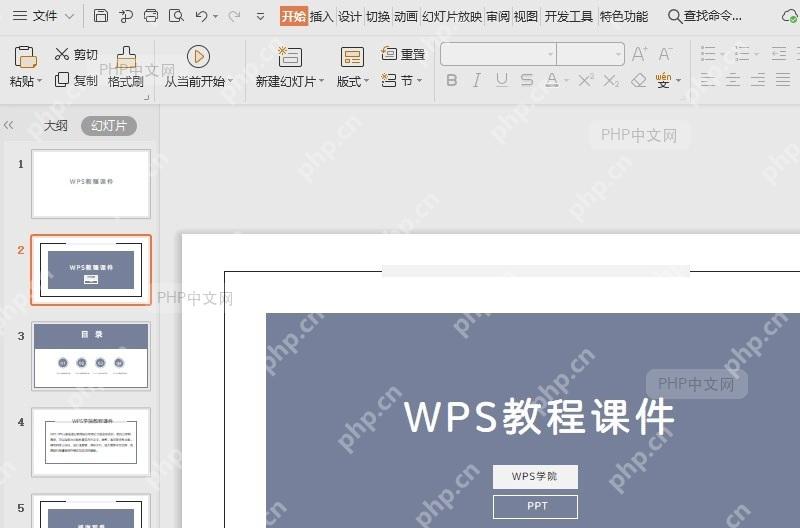Viewport: 800px width, 528px height.
Task: Click the cloud sync status icon
Action: (x=789, y=16)
